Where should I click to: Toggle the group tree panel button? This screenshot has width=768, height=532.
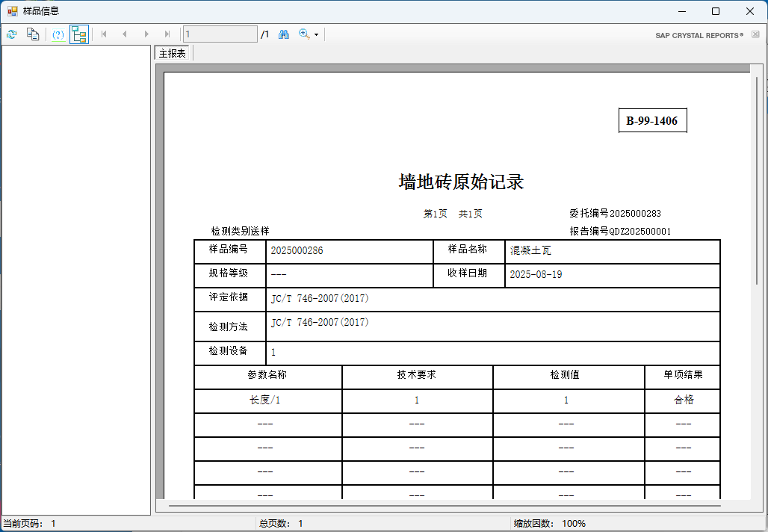point(79,34)
